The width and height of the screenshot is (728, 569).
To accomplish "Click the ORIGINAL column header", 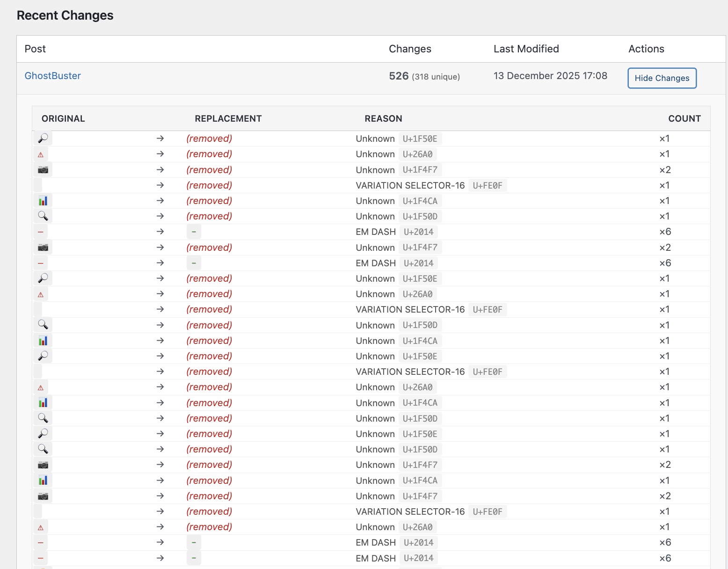I will 63,118.
